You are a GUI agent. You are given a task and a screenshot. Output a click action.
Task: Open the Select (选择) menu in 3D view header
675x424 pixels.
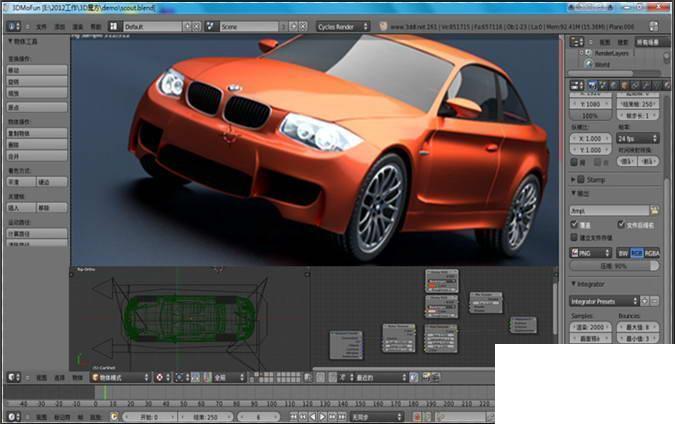(x=59, y=378)
